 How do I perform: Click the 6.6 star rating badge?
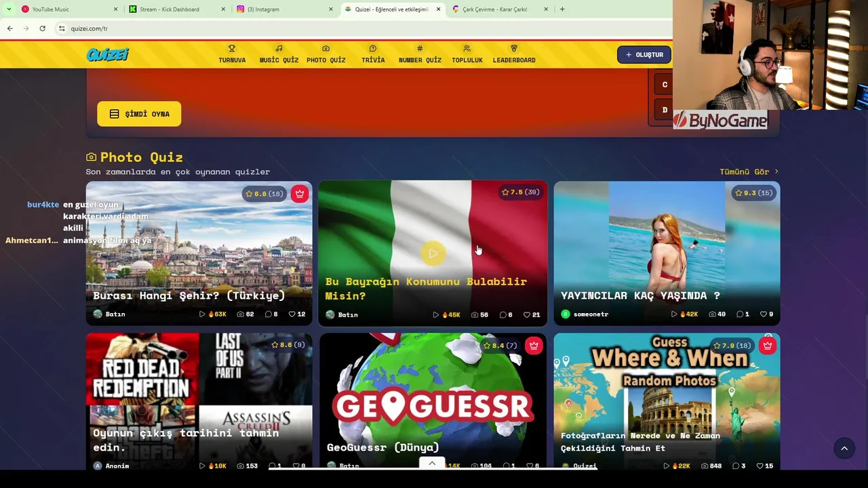(264, 194)
